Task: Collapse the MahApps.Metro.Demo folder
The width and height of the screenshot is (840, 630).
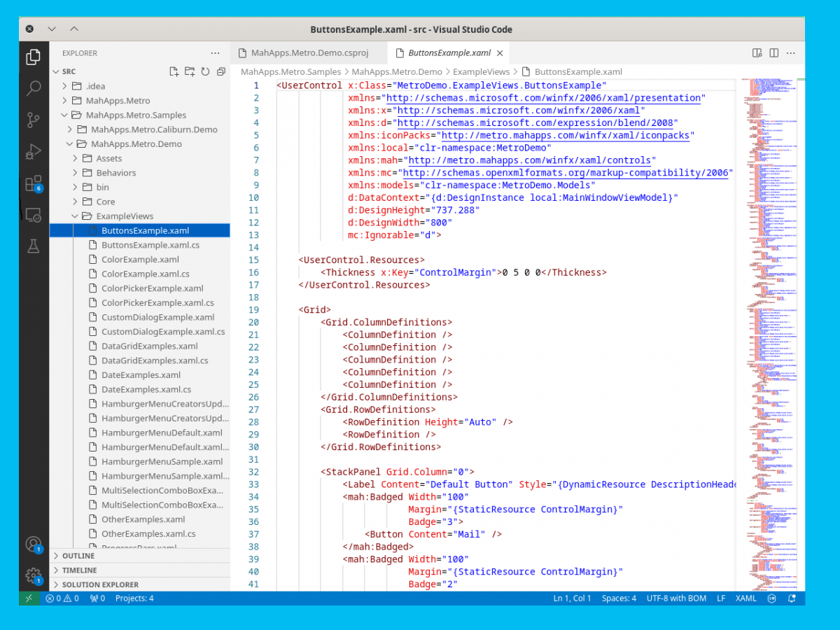Action: [140, 144]
